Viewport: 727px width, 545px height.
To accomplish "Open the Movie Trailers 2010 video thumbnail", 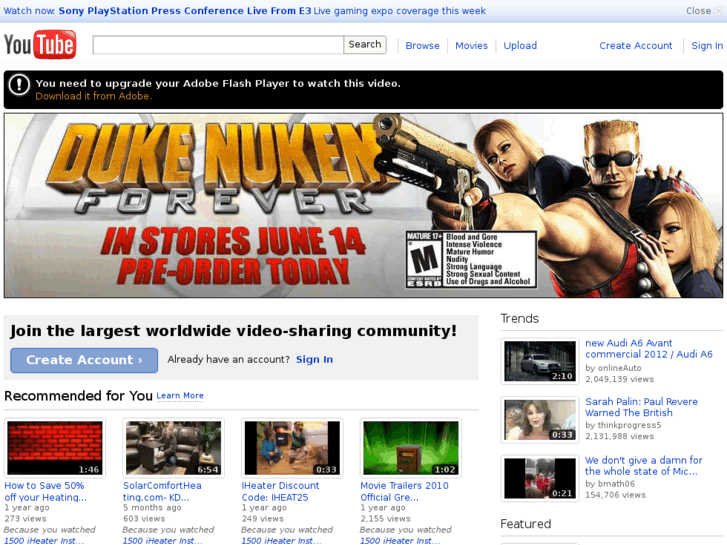I will 411,448.
